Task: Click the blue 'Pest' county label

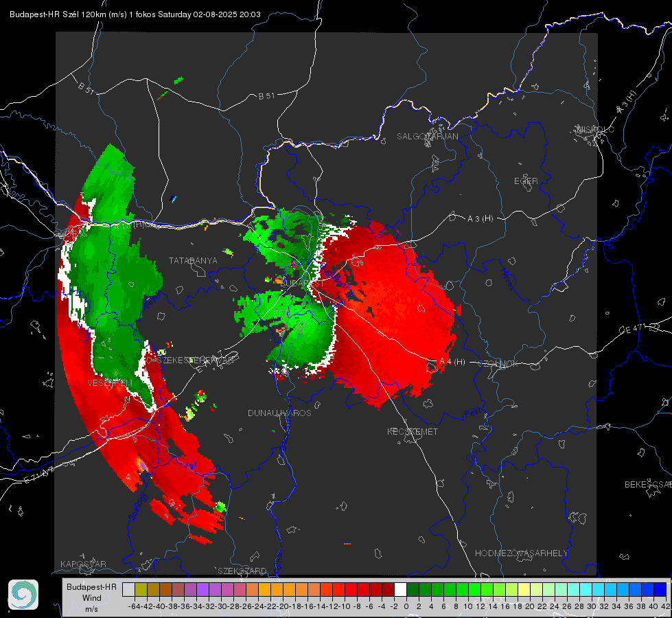Action: [473, 413]
